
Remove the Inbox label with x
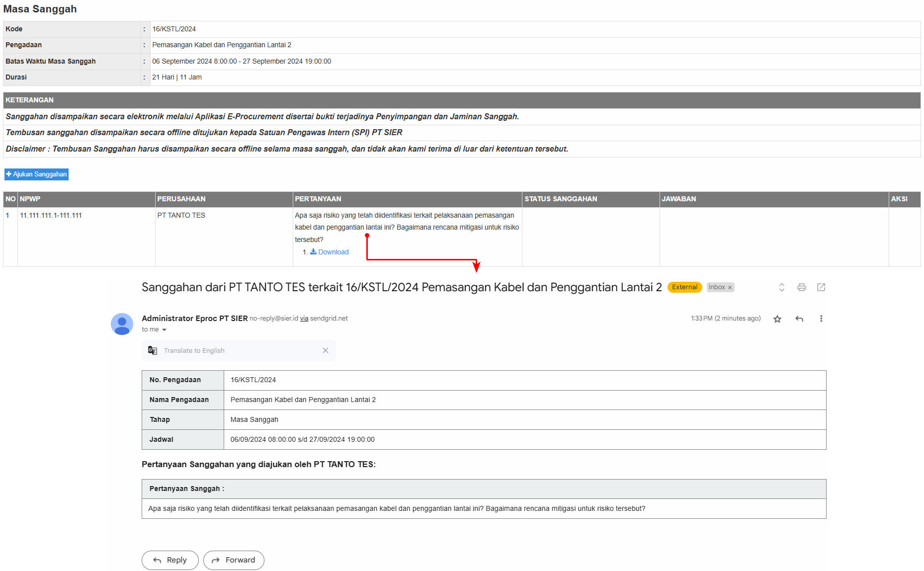pyautogui.click(x=730, y=288)
